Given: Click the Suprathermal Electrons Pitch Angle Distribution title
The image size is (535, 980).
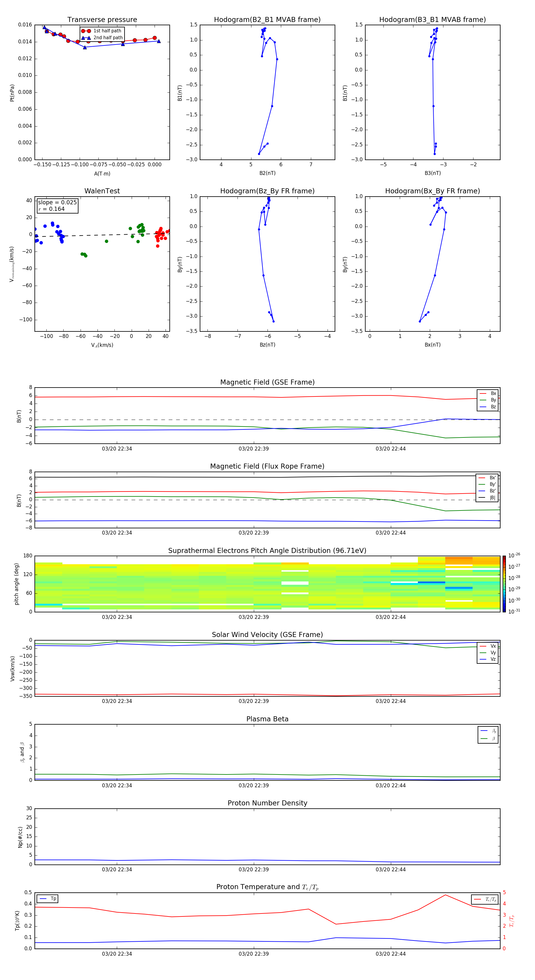Looking at the screenshot, I should tap(267, 551).
